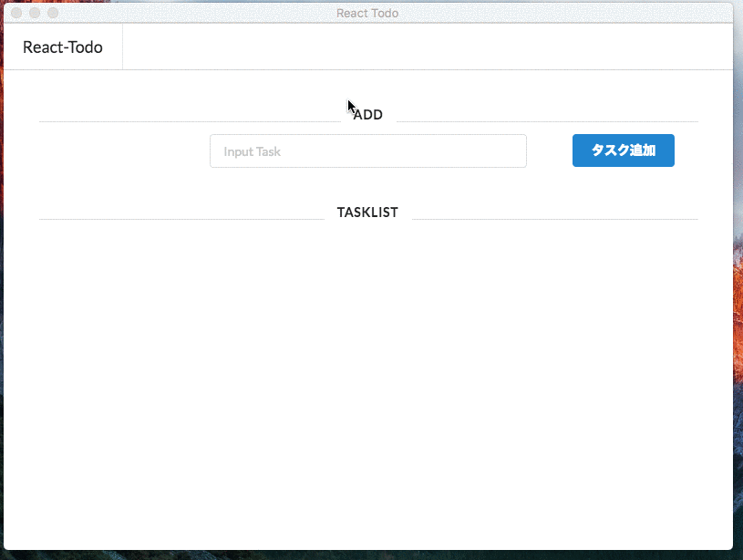
Task: Click the divider line beside ADD
Action: coord(182,119)
